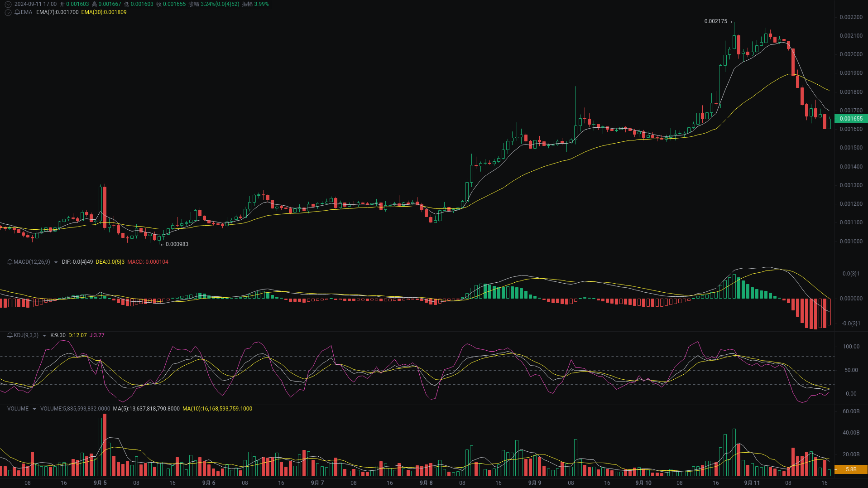Image resolution: width=868 pixels, height=488 pixels.
Task: Click the J:3.77 value in KDJ legend
Action: tap(97, 335)
